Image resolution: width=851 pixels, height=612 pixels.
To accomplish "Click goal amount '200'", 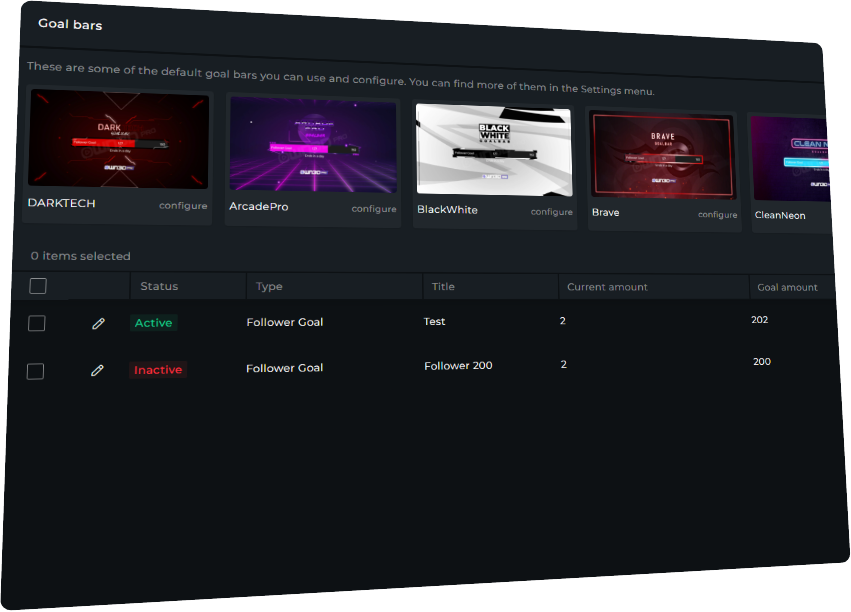I will 762,361.
